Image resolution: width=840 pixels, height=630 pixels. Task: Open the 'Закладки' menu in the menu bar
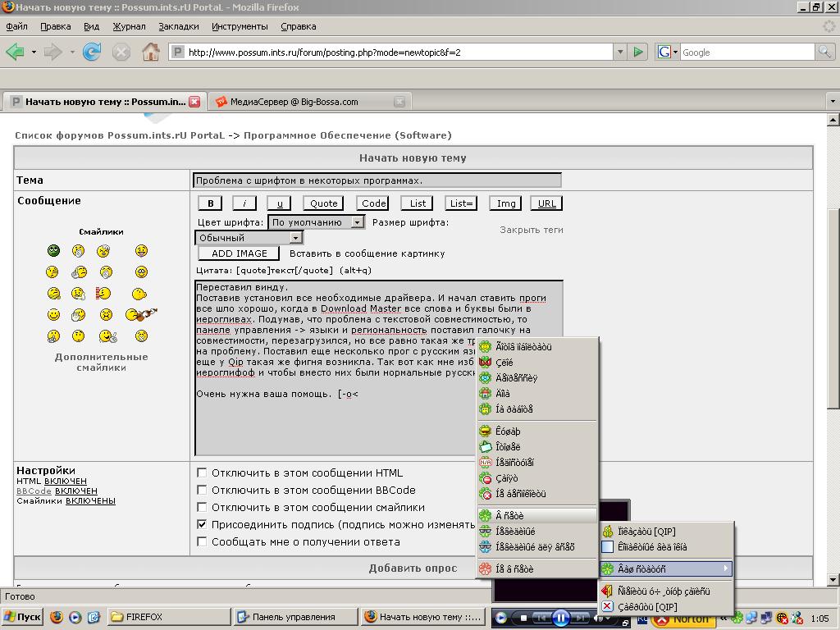point(178,26)
